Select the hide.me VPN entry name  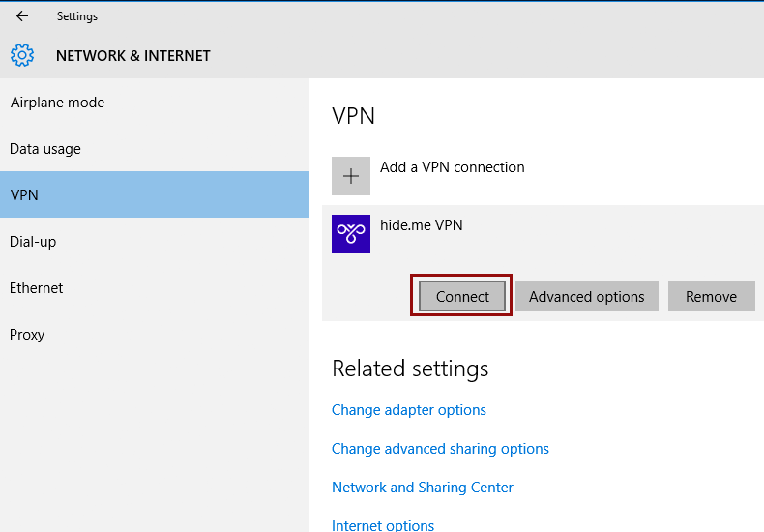click(421, 225)
